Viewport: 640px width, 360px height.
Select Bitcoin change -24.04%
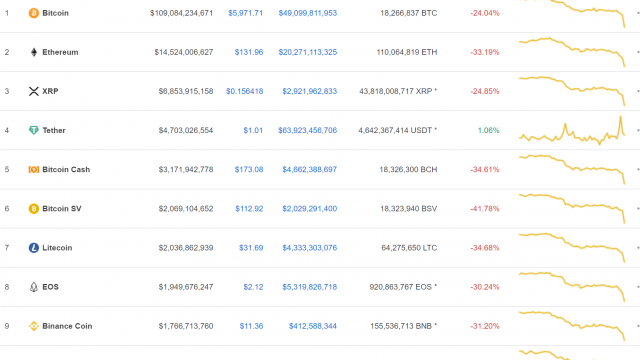(485, 13)
